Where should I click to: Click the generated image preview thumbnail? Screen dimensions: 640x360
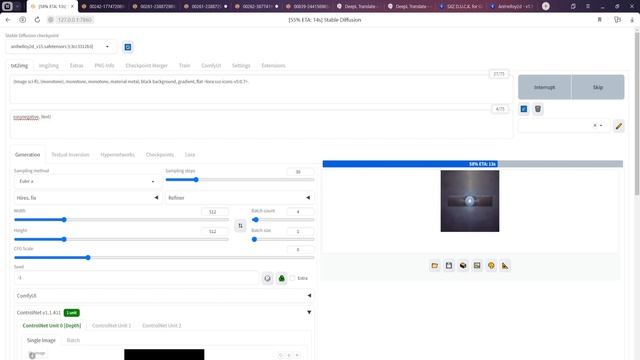tap(470, 201)
